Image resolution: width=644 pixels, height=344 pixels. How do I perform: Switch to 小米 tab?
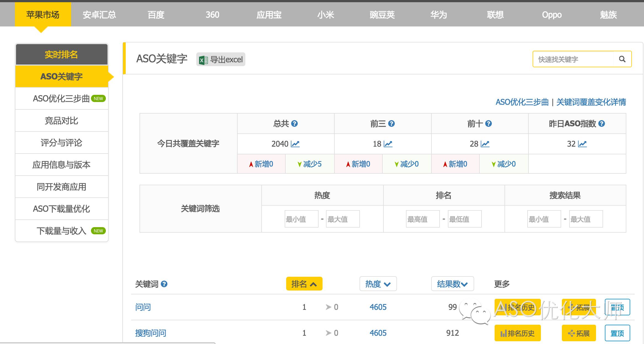[326, 14]
